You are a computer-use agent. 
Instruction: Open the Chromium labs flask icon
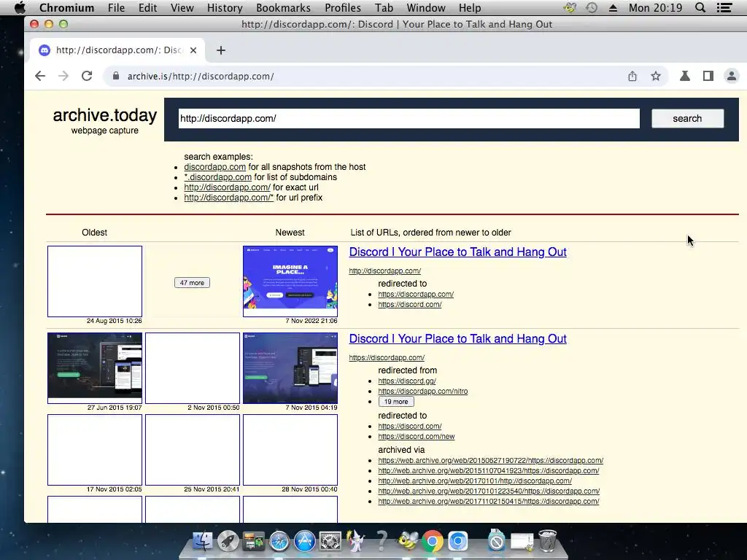click(x=684, y=76)
